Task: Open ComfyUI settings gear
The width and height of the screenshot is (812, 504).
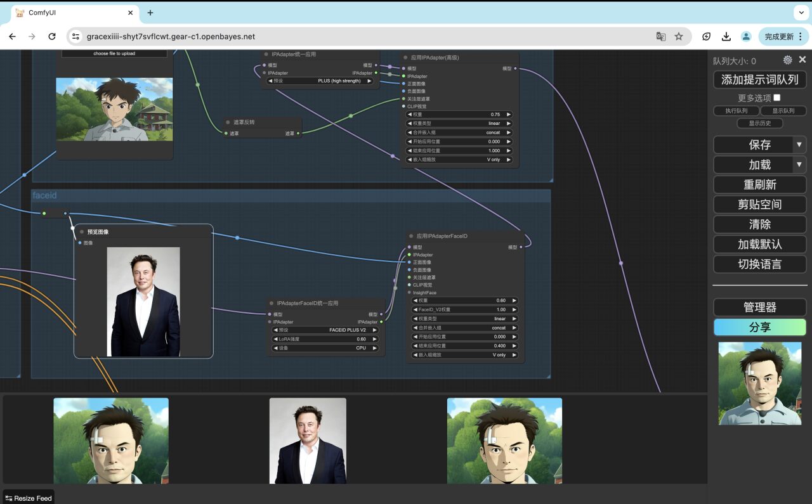Action: pyautogui.click(x=787, y=60)
